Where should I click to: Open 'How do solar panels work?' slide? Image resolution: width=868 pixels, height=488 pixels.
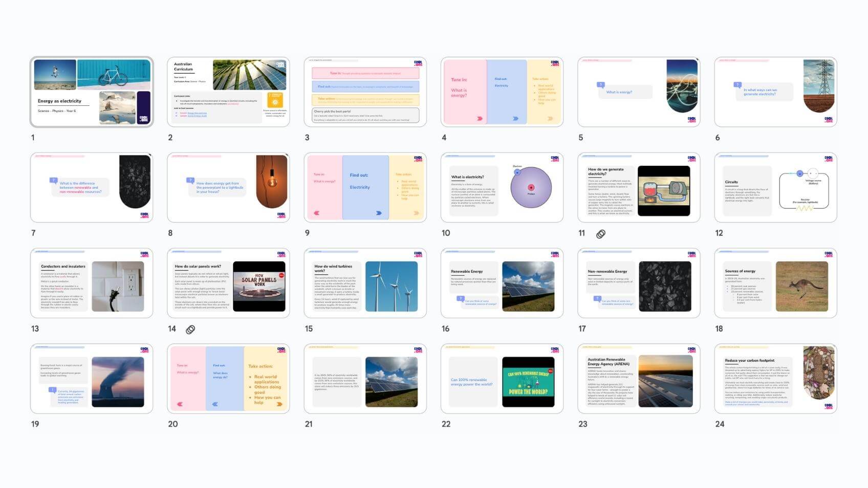tap(228, 283)
